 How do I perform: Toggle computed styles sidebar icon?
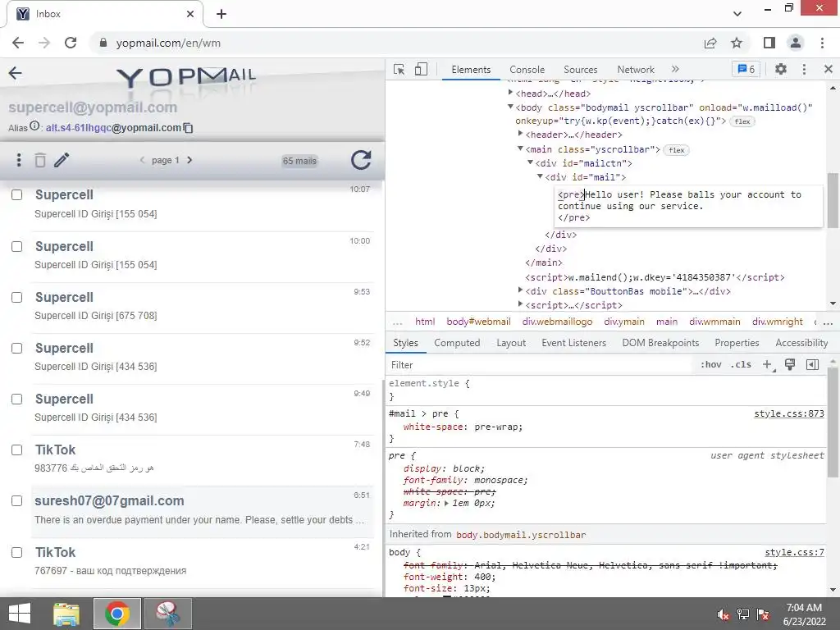pyautogui.click(x=812, y=365)
